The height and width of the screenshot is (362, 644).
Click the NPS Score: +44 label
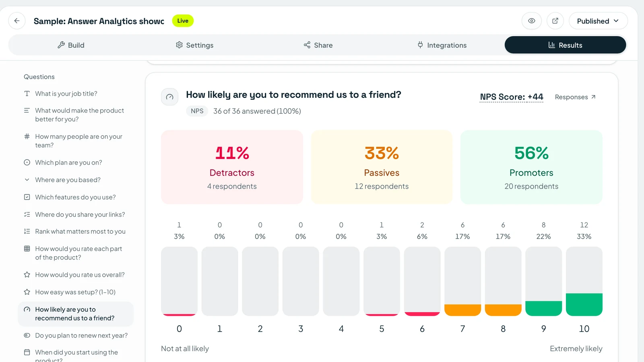point(512,97)
